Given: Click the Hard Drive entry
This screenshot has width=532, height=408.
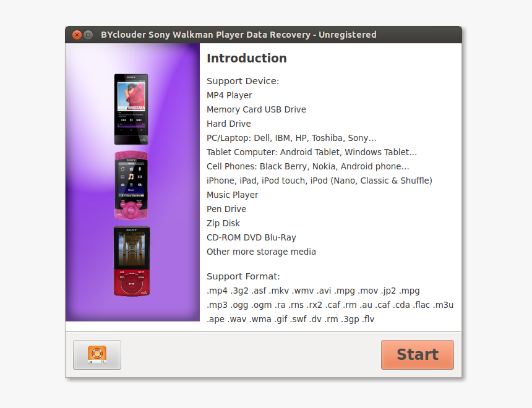Looking at the screenshot, I should pos(229,124).
